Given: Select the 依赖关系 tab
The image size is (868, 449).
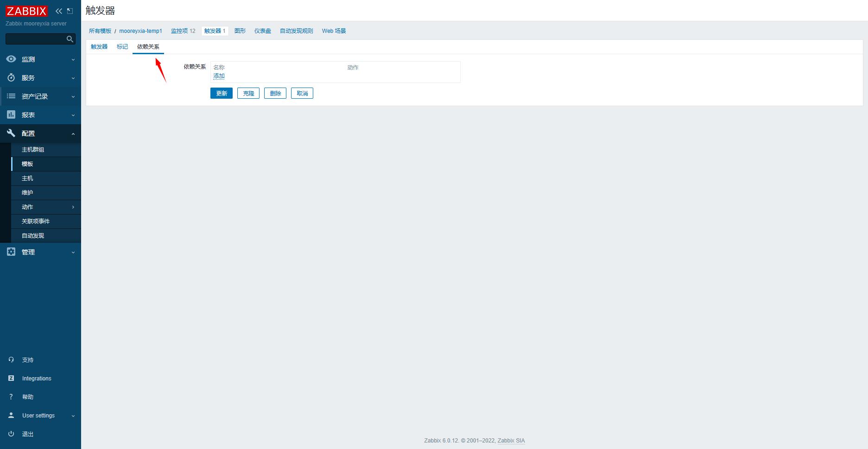Looking at the screenshot, I should (148, 47).
